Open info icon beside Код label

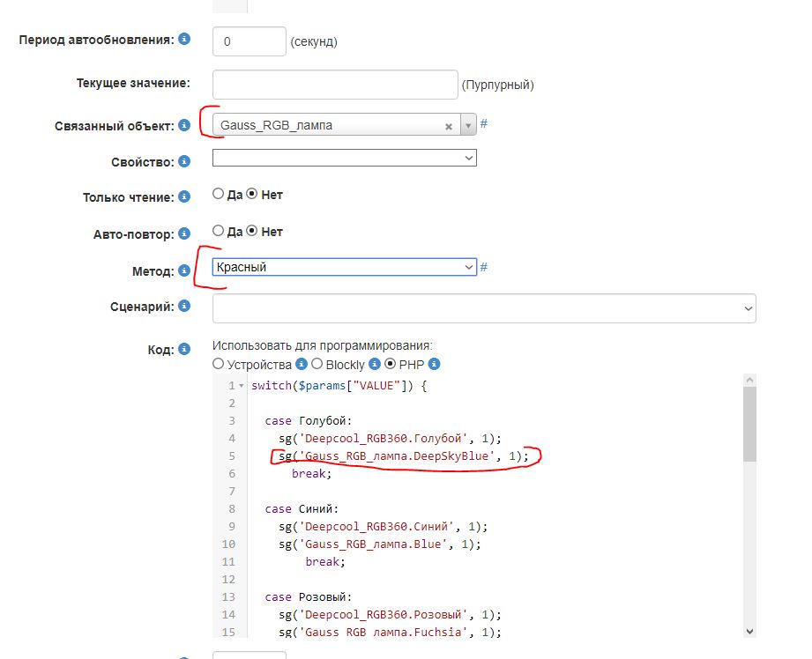pyautogui.click(x=184, y=349)
